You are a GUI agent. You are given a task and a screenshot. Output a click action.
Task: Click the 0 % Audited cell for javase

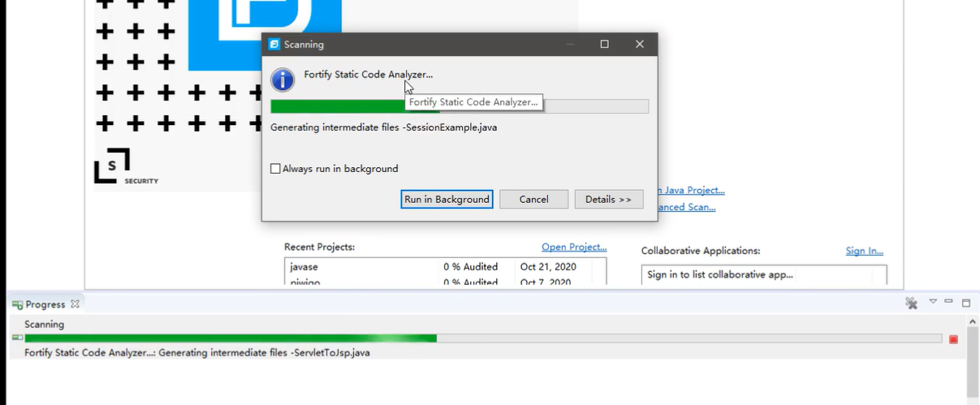tap(470, 266)
